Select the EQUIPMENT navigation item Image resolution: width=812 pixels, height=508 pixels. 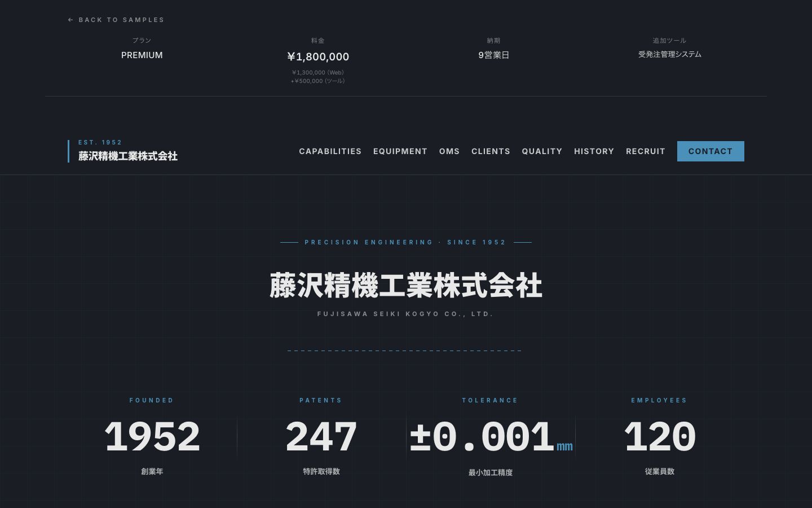coord(400,151)
